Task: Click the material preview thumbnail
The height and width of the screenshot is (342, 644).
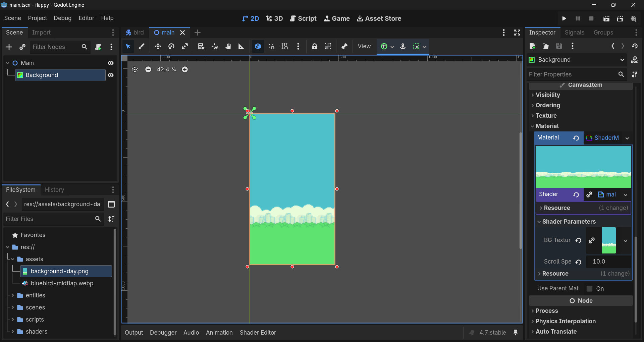Action: pyautogui.click(x=583, y=167)
